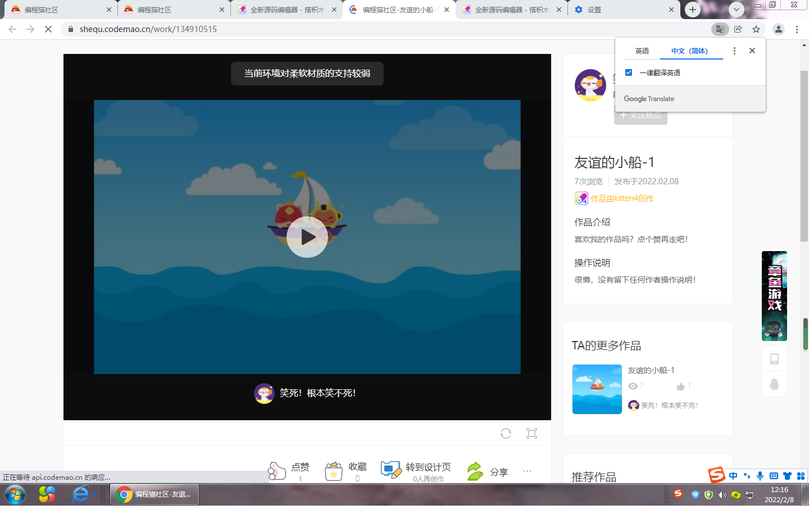809x532 pixels.
Task: Click the volume speaker icon in system tray
Action: pos(722,495)
